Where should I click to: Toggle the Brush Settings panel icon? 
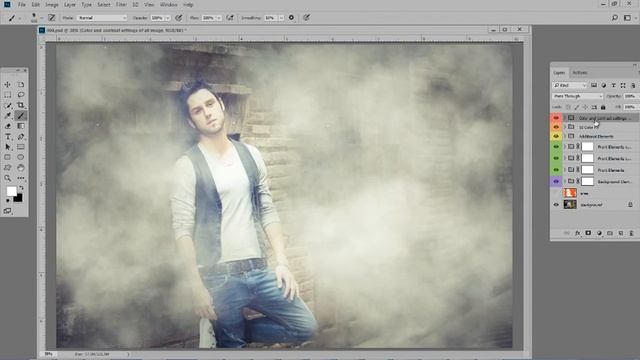coord(51,18)
